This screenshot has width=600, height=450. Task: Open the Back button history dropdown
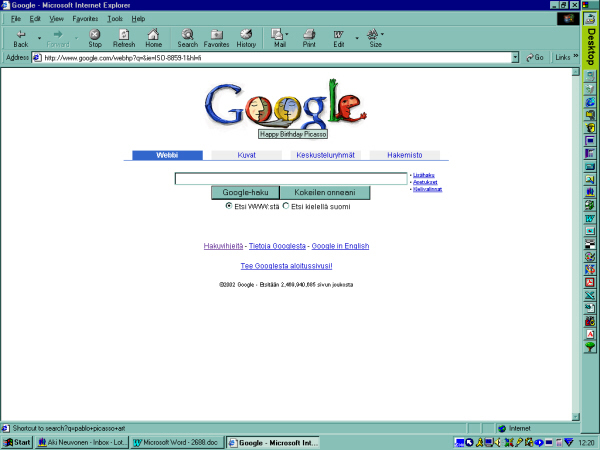tap(39, 38)
